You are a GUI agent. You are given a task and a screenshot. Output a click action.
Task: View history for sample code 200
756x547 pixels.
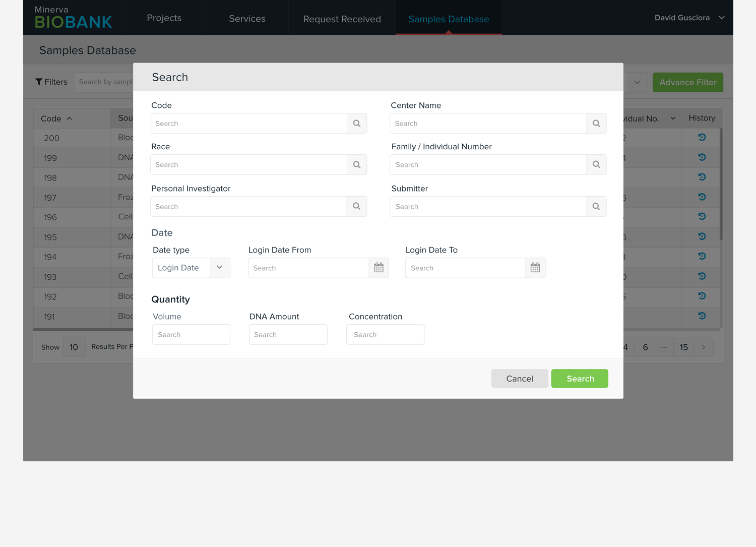click(702, 138)
